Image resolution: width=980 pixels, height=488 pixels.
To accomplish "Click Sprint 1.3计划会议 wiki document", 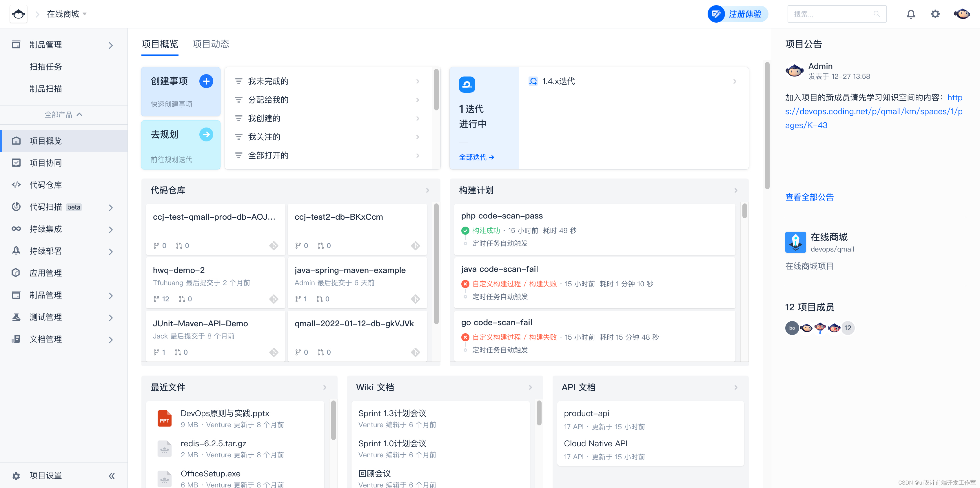I will pyautogui.click(x=392, y=413).
